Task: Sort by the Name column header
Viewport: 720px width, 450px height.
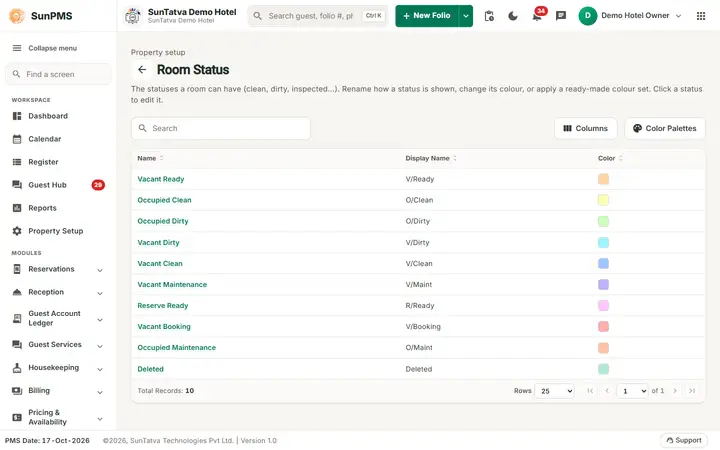Action: click(x=150, y=158)
